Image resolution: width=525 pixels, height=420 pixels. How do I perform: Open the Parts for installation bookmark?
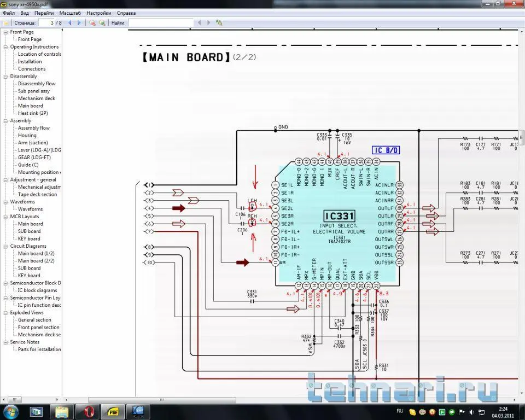click(39, 349)
